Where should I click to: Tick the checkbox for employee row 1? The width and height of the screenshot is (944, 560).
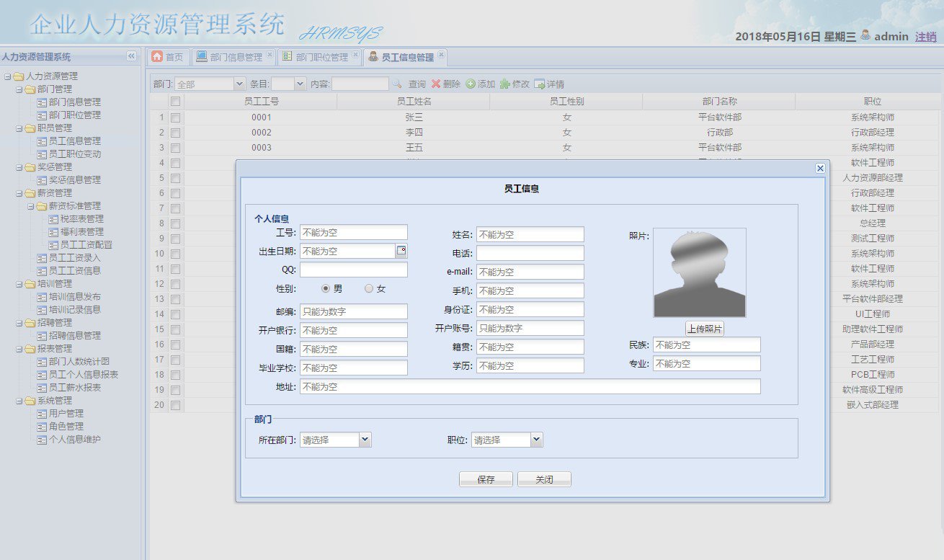[x=176, y=117]
